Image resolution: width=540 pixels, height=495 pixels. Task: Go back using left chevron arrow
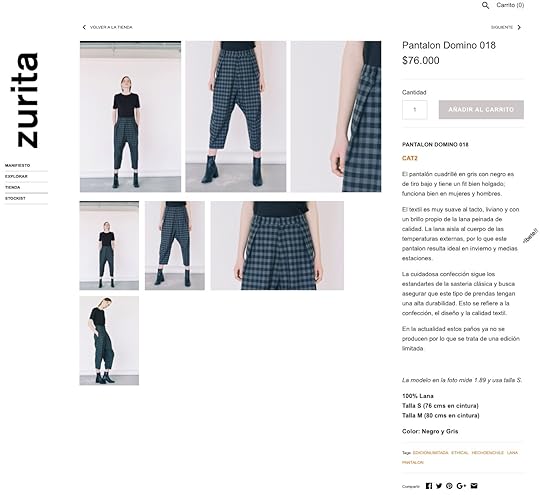click(x=84, y=27)
